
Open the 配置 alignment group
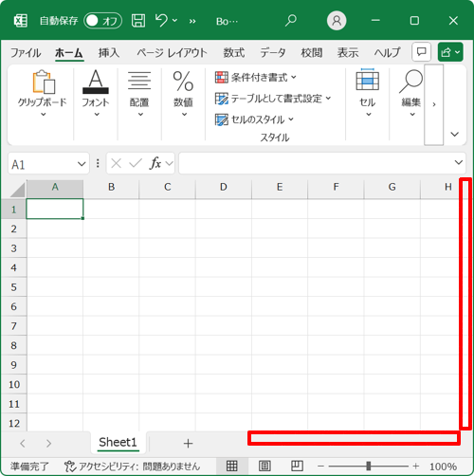point(139,94)
